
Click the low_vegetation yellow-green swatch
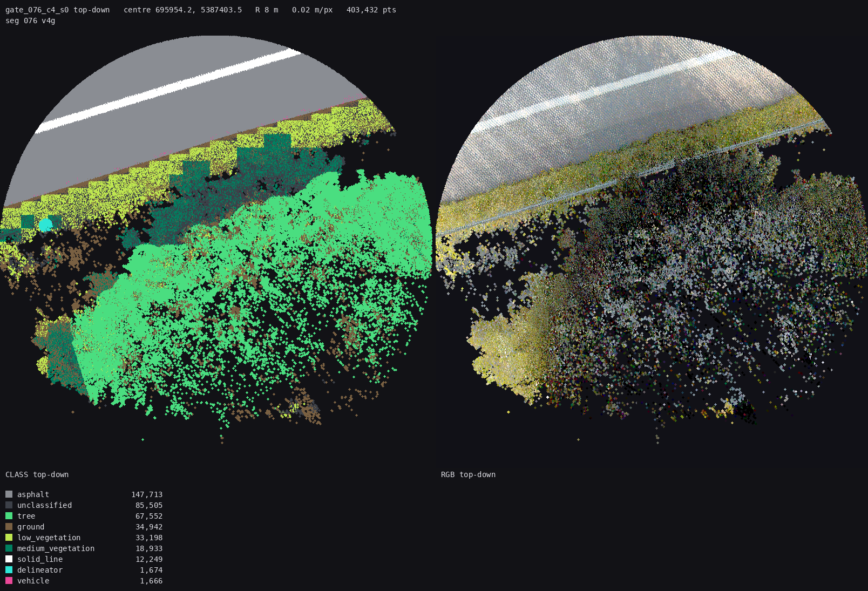pyautogui.click(x=9, y=538)
